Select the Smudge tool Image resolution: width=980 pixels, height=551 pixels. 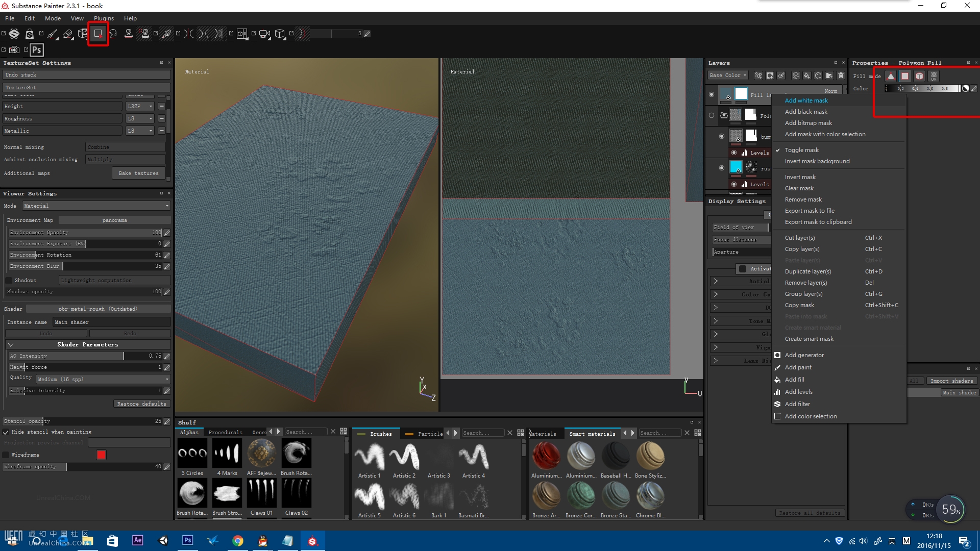113,34
